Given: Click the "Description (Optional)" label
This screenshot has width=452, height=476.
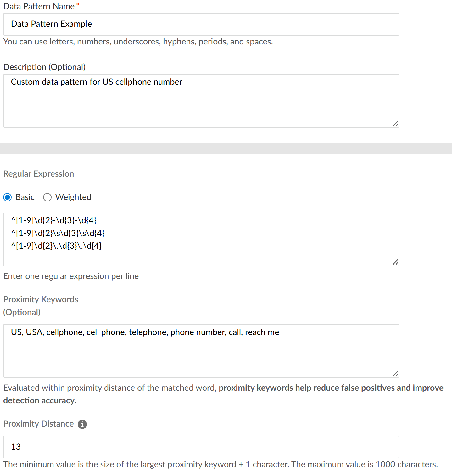Looking at the screenshot, I should point(44,67).
